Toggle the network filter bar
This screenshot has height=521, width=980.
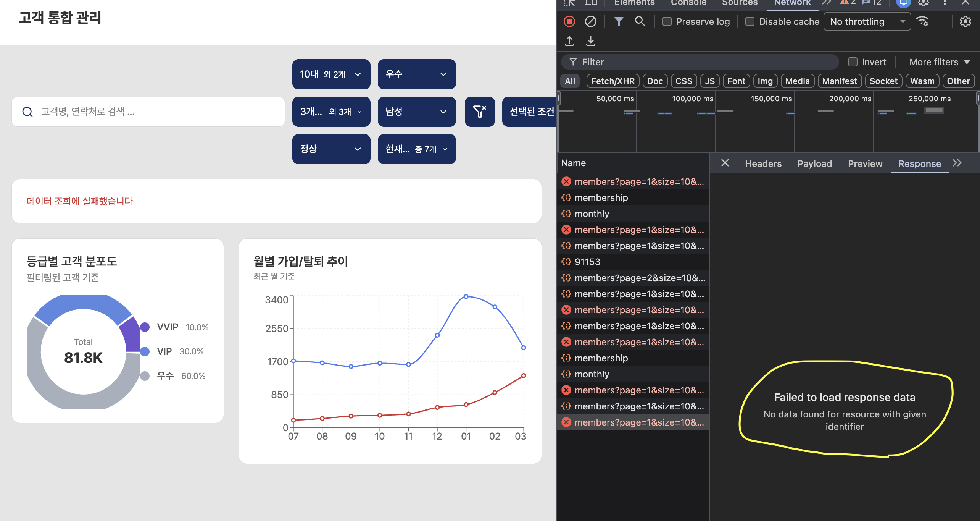(x=619, y=21)
